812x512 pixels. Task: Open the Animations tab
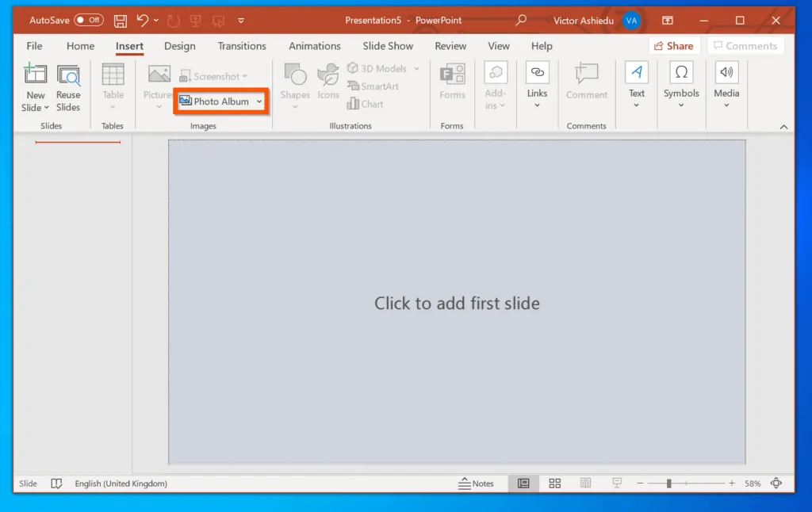(314, 46)
